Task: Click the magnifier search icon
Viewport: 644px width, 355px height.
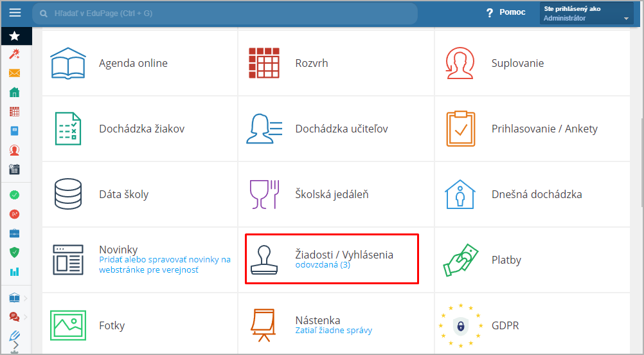Action: 43,14
